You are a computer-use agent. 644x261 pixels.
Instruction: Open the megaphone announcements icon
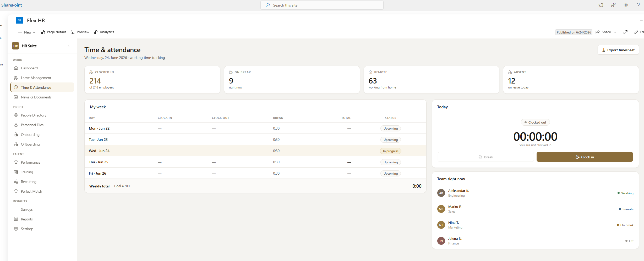(x=601, y=5)
